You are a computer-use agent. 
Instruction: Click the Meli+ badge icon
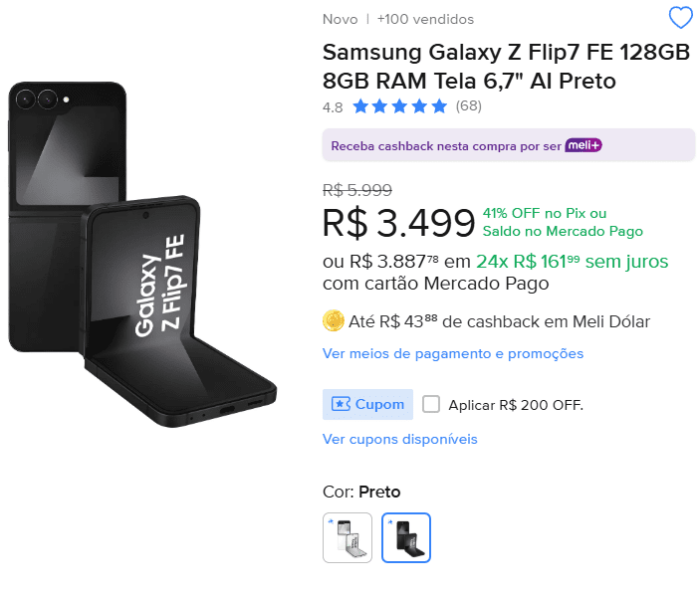[583, 145]
